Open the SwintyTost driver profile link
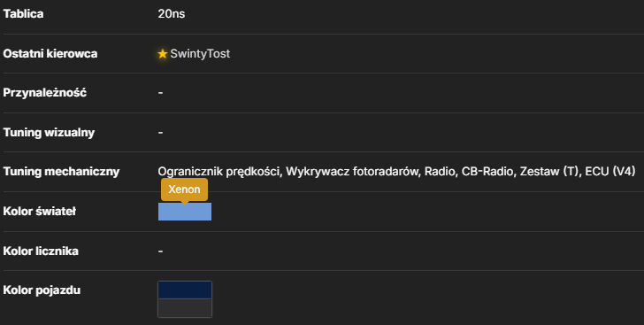This screenshot has height=325, width=644. tap(200, 53)
